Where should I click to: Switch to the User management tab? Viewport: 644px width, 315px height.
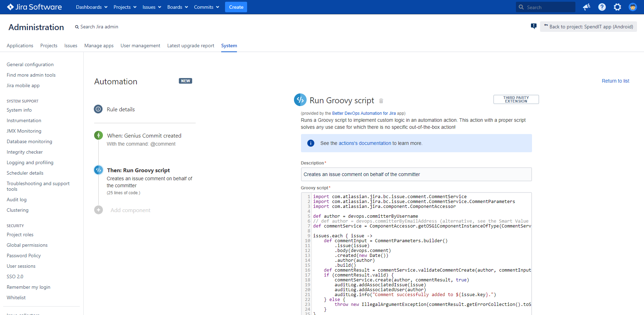pyautogui.click(x=140, y=45)
